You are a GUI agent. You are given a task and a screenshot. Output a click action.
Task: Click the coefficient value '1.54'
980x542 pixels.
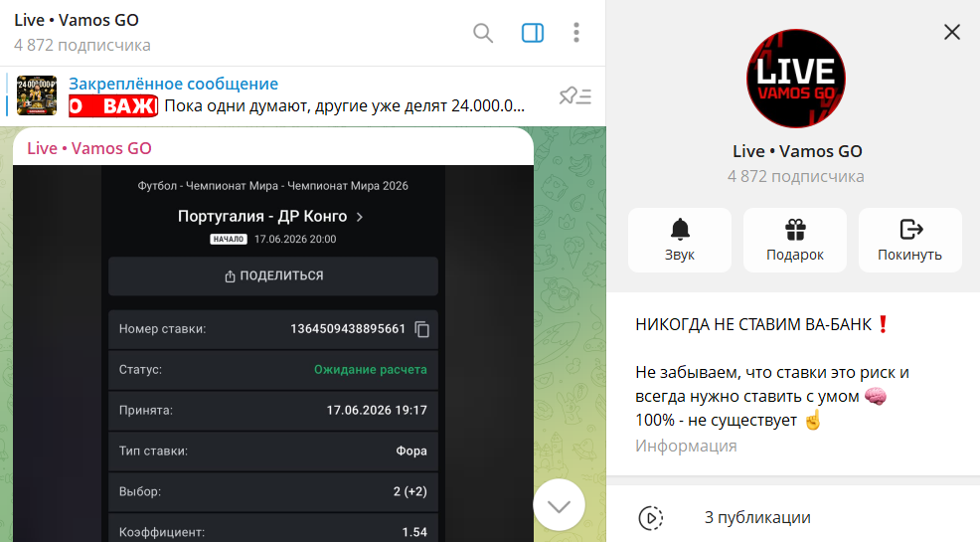(x=414, y=532)
